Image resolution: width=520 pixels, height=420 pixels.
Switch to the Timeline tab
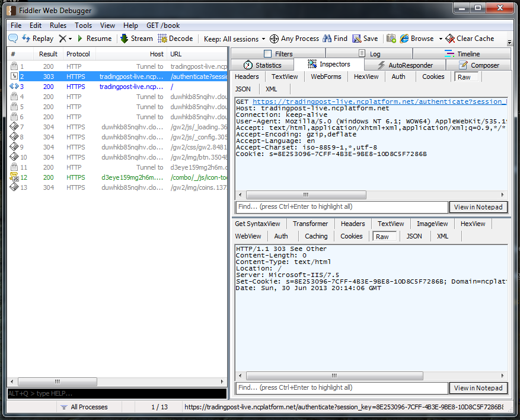click(x=462, y=54)
